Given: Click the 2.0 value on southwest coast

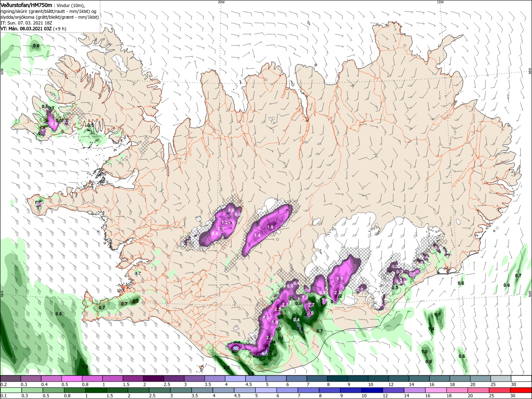Looking at the screenshot, I should [227, 368].
